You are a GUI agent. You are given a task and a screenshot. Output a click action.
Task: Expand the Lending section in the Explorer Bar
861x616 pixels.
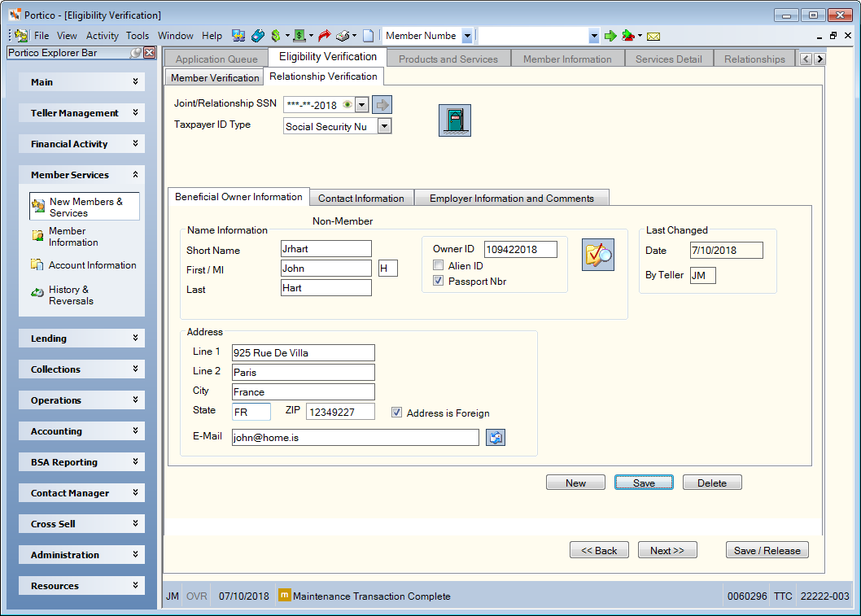pos(82,339)
